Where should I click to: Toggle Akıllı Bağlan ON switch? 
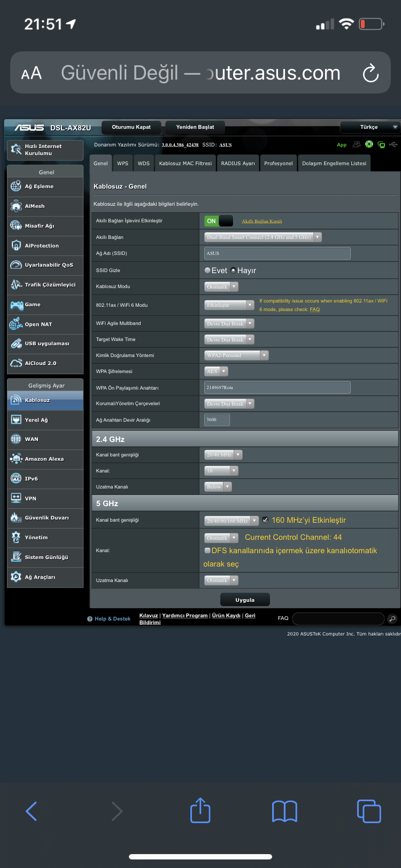pyautogui.click(x=219, y=221)
